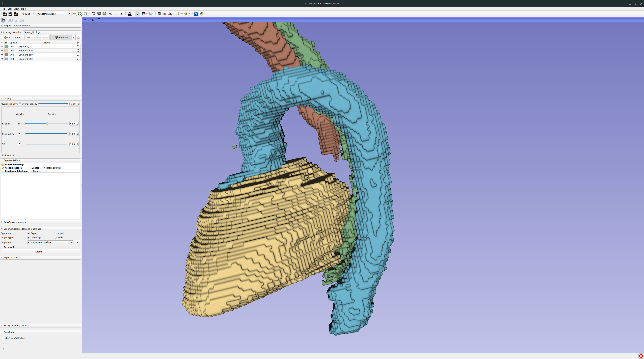The height and width of the screenshot is (359, 644).
Task: Click the Save scene toolbar icon
Action: pos(16,14)
